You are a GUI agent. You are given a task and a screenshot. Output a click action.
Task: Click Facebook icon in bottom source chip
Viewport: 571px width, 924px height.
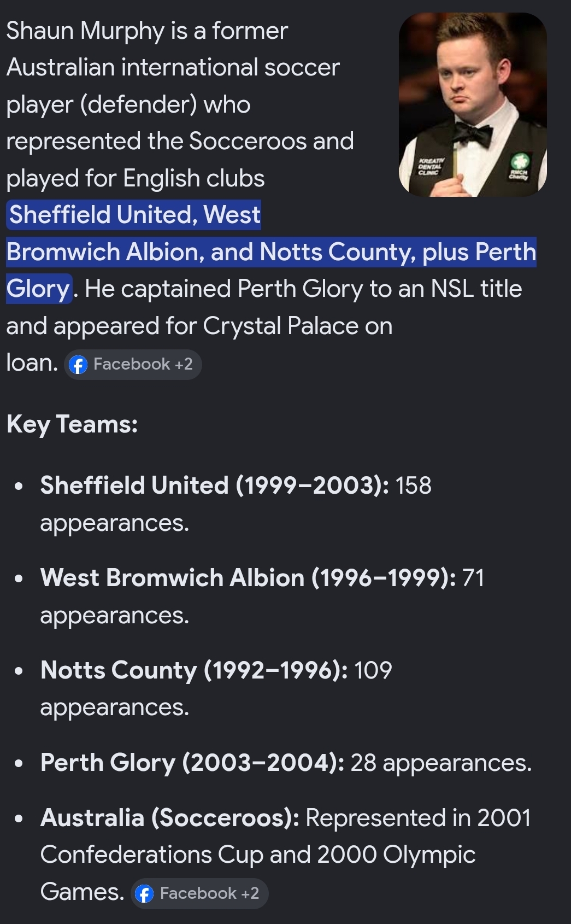tap(144, 894)
